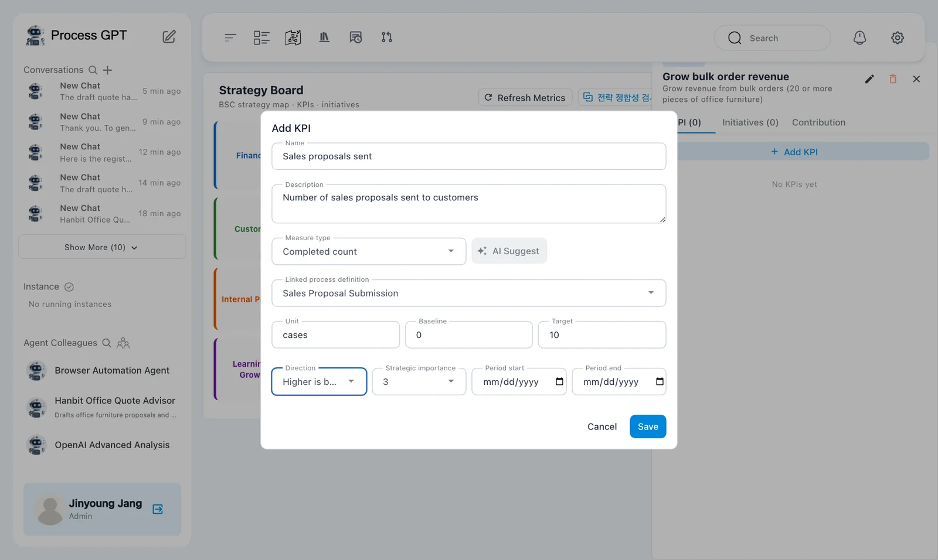This screenshot has width=938, height=560.
Task: Open the New Chat from 14 min ago
Action: (102, 183)
